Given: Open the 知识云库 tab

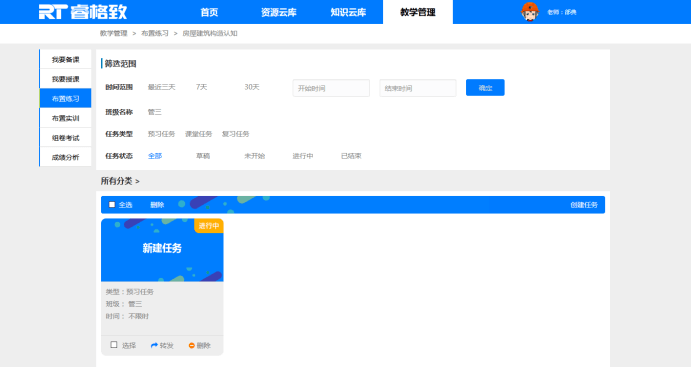Looking at the screenshot, I should [348, 12].
